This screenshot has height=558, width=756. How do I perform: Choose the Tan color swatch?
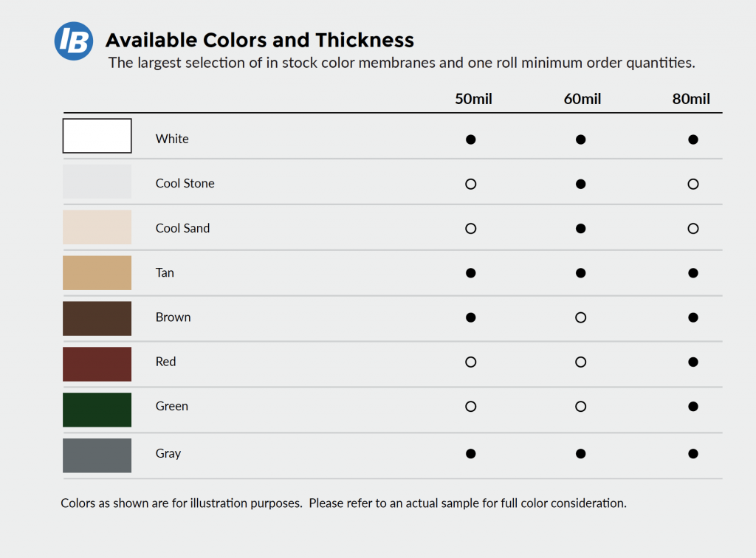97,273
